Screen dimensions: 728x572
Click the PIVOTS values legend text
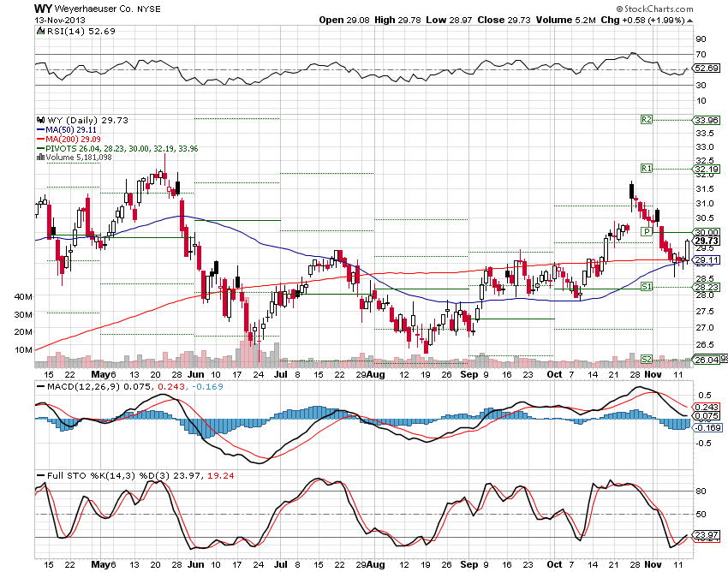122,149
